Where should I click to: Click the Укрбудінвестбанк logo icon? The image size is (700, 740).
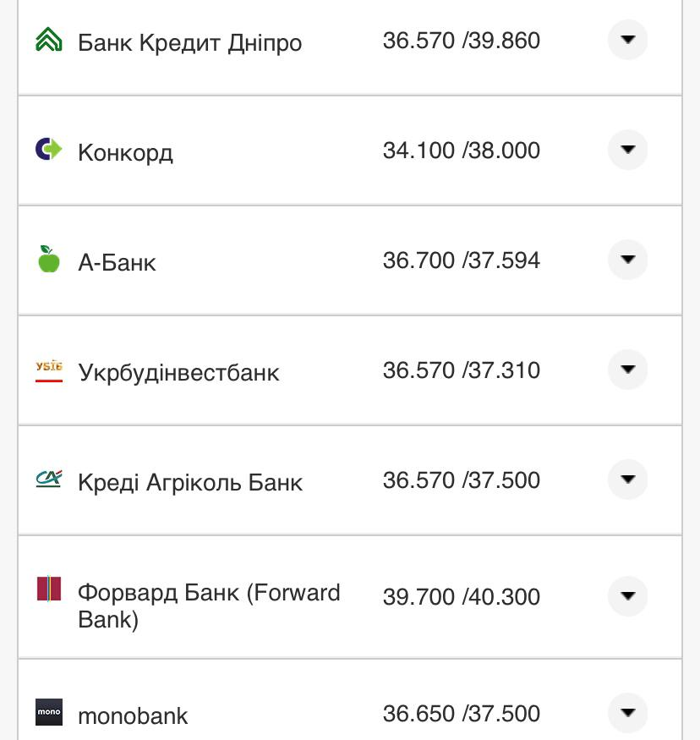click(x=49, y=370)
